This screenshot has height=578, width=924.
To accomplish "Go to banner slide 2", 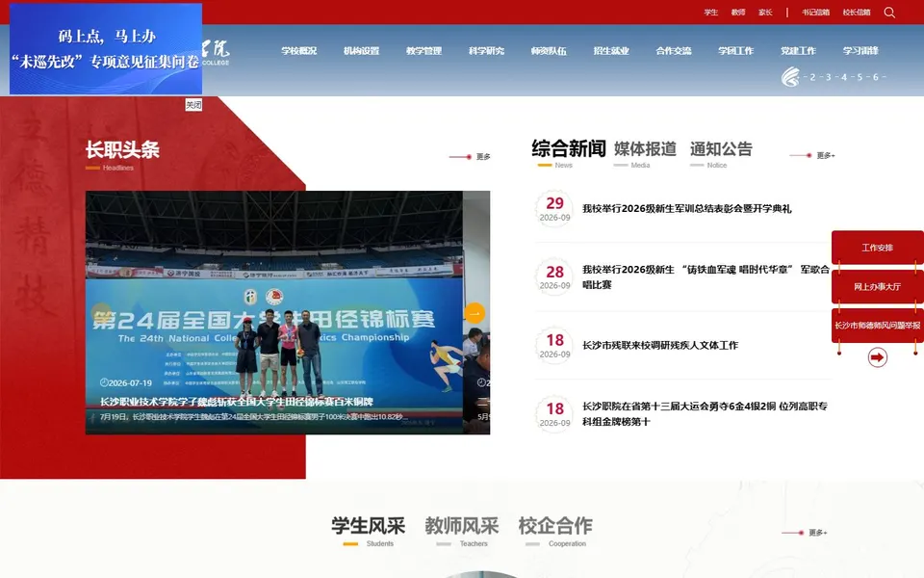I will 812,77.
